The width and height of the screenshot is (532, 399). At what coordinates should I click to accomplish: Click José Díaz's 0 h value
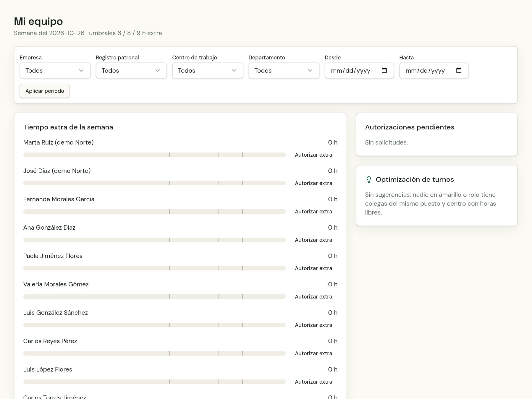coord(333,171)
